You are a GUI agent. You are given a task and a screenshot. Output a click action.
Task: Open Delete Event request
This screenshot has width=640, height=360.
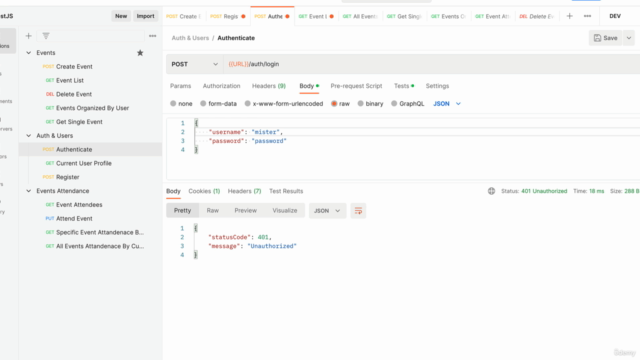click(73, 94)
